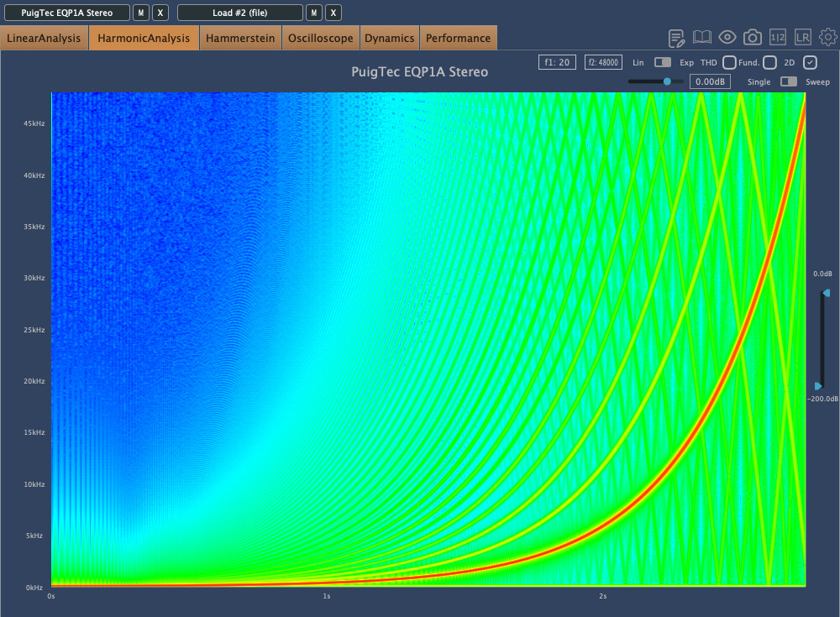
Task: Uncheck the 2D checkbox
Action: (810, 62)
